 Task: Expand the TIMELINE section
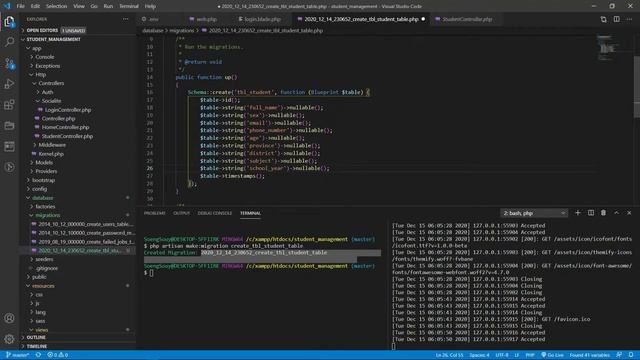click(37, 346)
